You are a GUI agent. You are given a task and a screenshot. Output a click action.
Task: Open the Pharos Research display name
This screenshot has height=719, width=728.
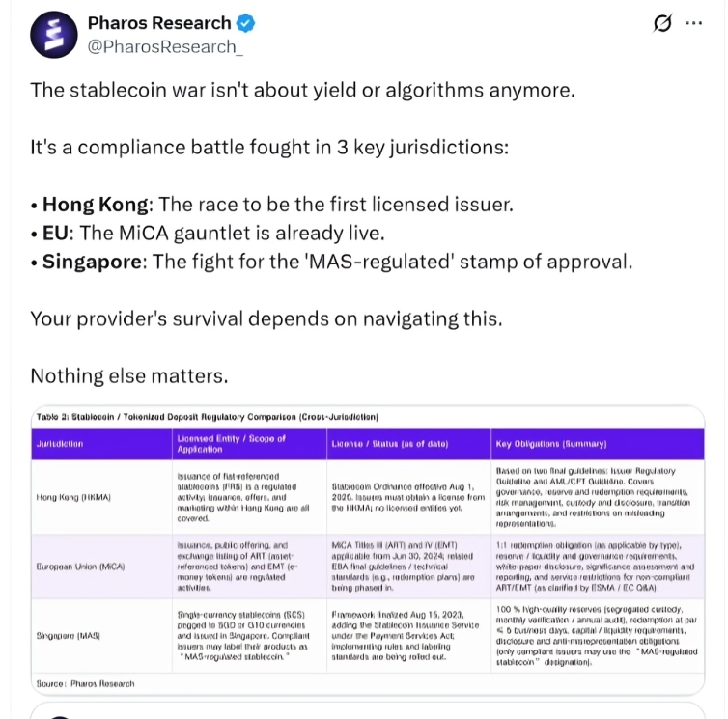pos(159,23)
